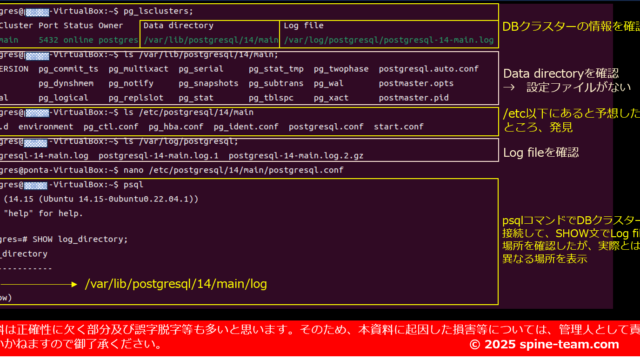The width and height of the screenshot is (640, 360).
Task: Click the 'online' status value
Action: point(78,40)
